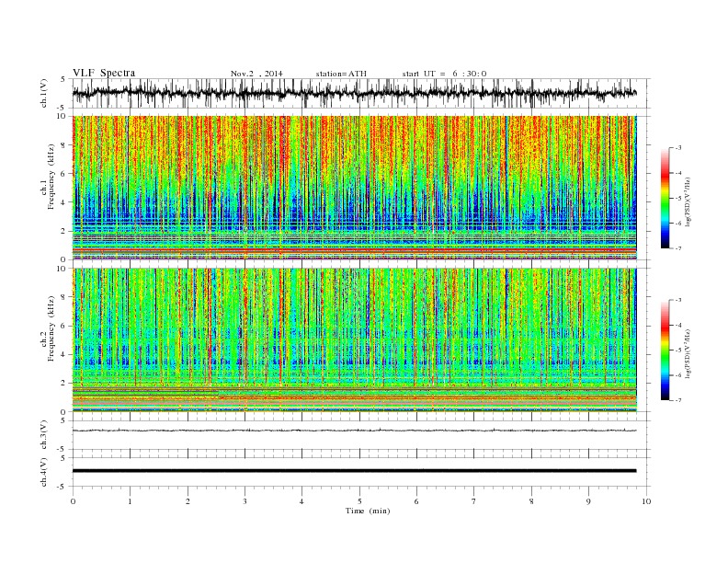Screen dimensions: 728x563
Task: Click inside the ch.2 frequency spectrogram
Action: [x=355, y=340]
